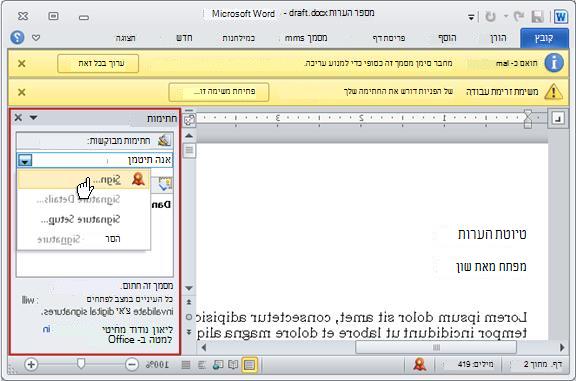Viewport: 576px width, 381px height.
Task: Select the אנה תיטמן signature entry
Action: pos(95,160)
